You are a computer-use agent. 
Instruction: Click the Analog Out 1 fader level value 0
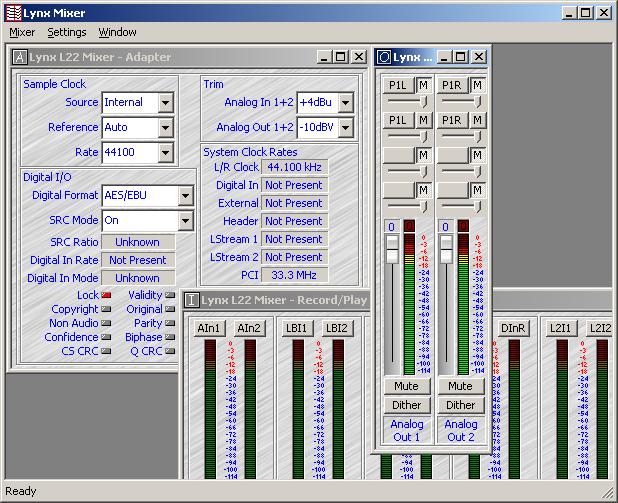(x=392, y=227)
